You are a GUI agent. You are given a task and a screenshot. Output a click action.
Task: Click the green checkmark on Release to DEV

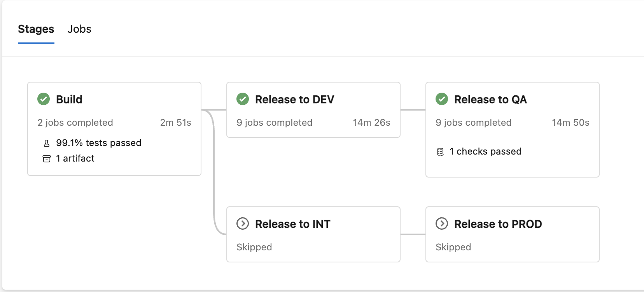coord(243,99)
